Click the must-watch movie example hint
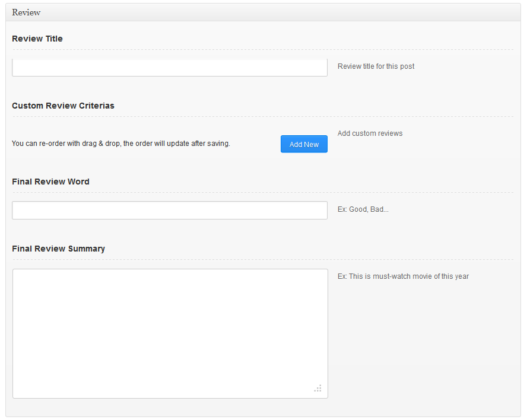 403,276
